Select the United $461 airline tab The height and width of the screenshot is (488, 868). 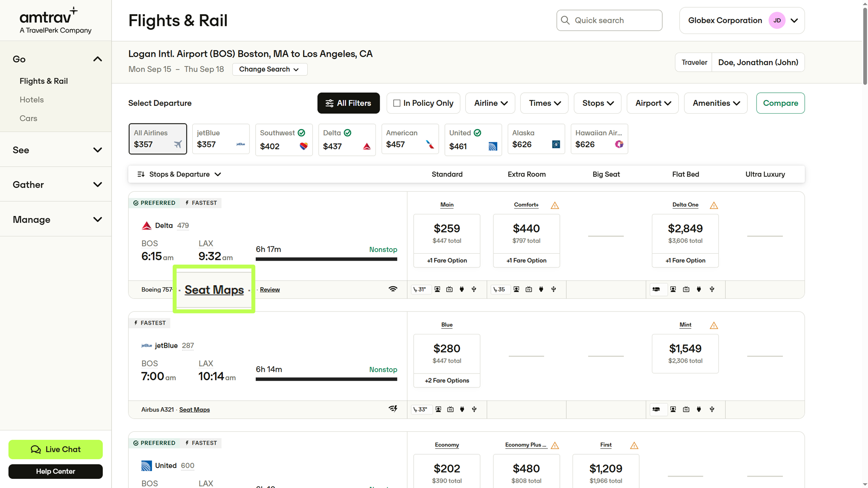pyautogui.click(x=473, y=140)
